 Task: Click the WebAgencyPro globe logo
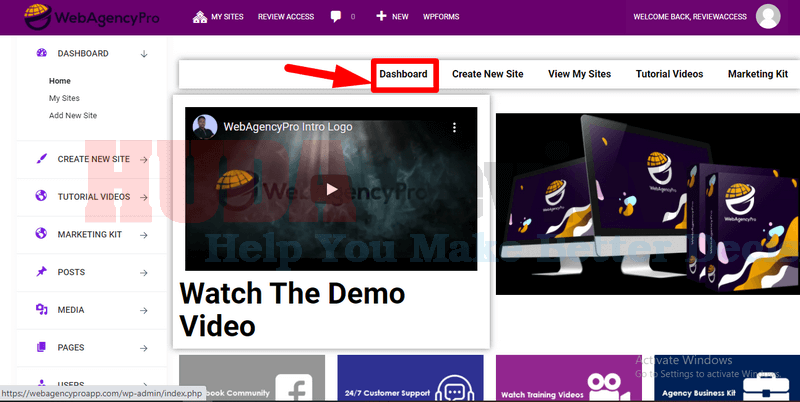(38, 17)
